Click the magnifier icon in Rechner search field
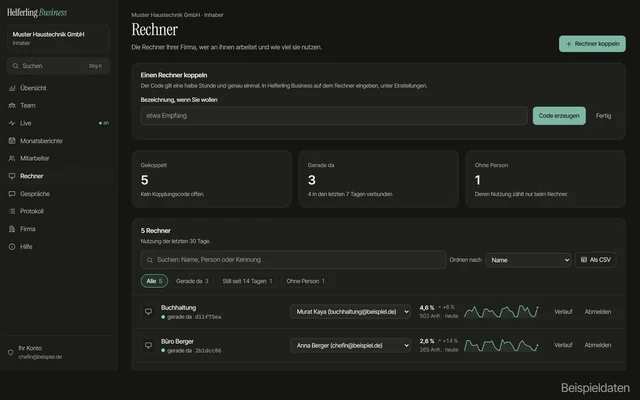640x400 pixels. tap(150, 260)
